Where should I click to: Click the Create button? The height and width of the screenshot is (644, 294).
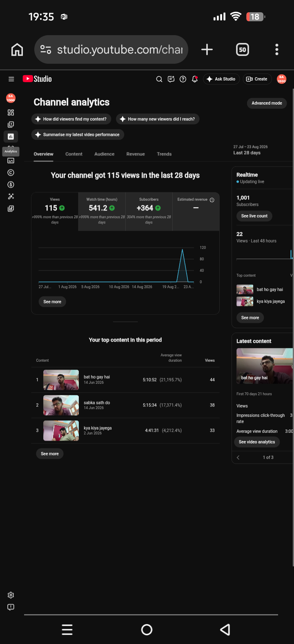257,79
